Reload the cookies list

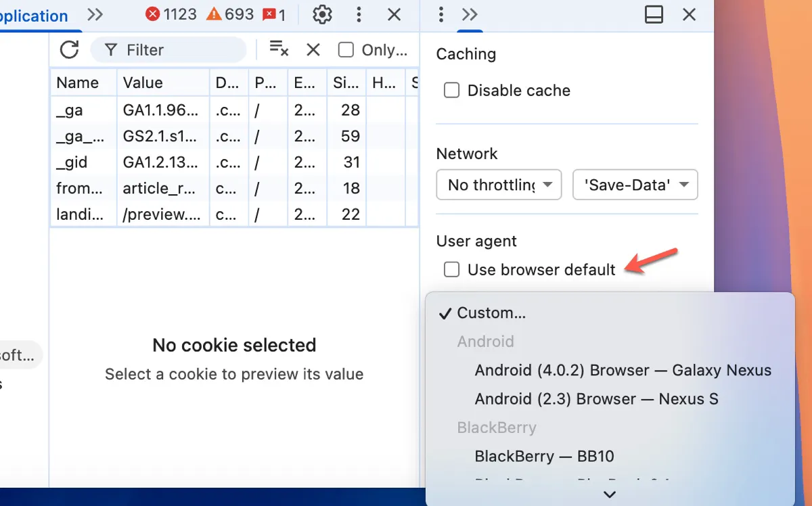68,49
